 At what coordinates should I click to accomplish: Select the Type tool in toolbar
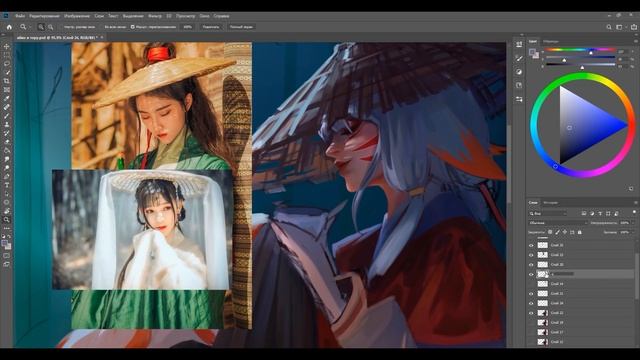(7, 185)
